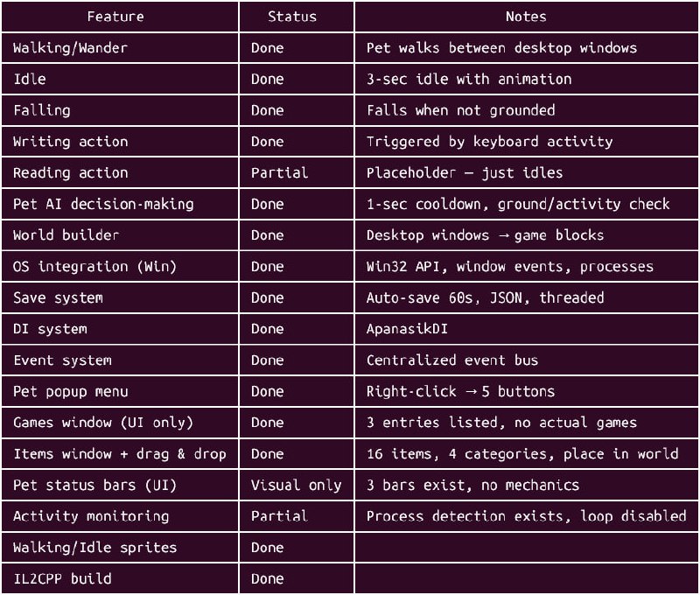Click the World builder feature cell
700x595 pixels.
(66, 235)
